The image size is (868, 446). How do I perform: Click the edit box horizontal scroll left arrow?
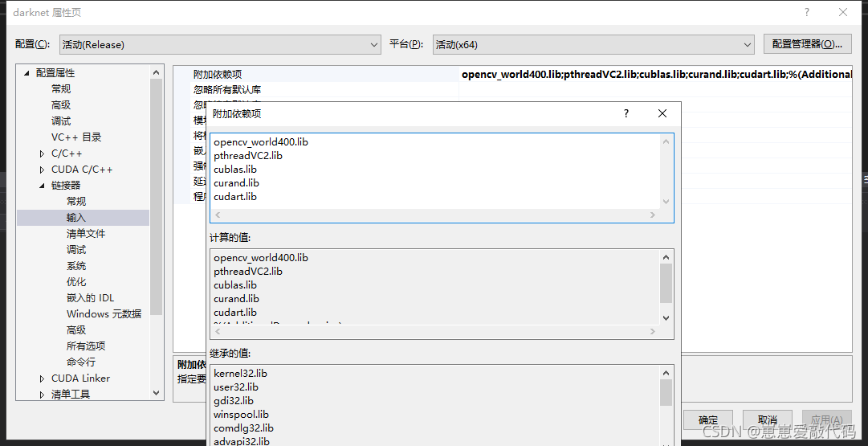(x=218, y=215)
